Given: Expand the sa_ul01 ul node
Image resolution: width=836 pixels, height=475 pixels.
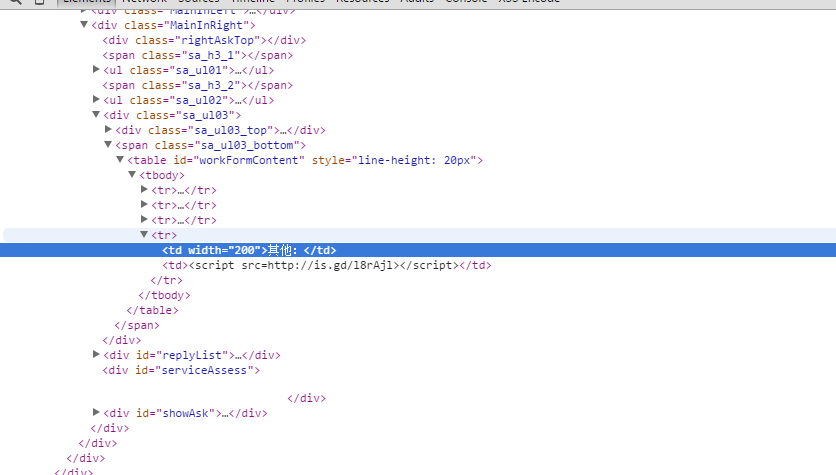Looking at the screenshot, I should [x=96, y=69].
